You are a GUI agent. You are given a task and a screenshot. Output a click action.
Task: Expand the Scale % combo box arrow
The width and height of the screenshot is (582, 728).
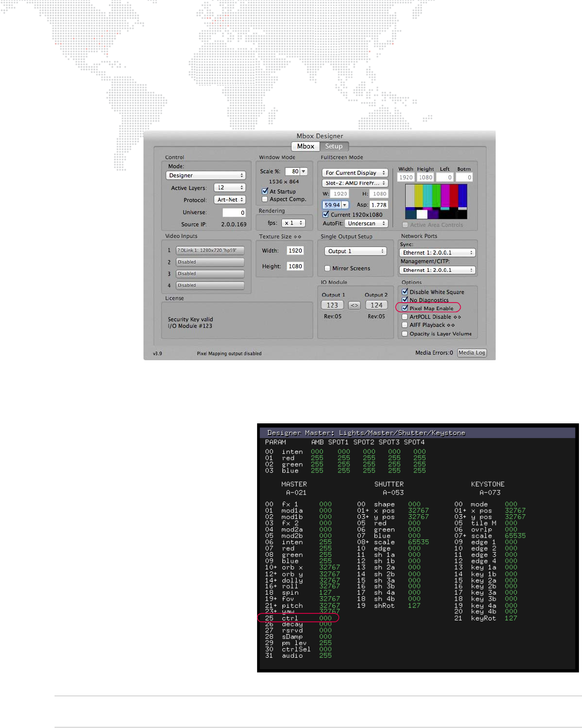click(303, 172)
